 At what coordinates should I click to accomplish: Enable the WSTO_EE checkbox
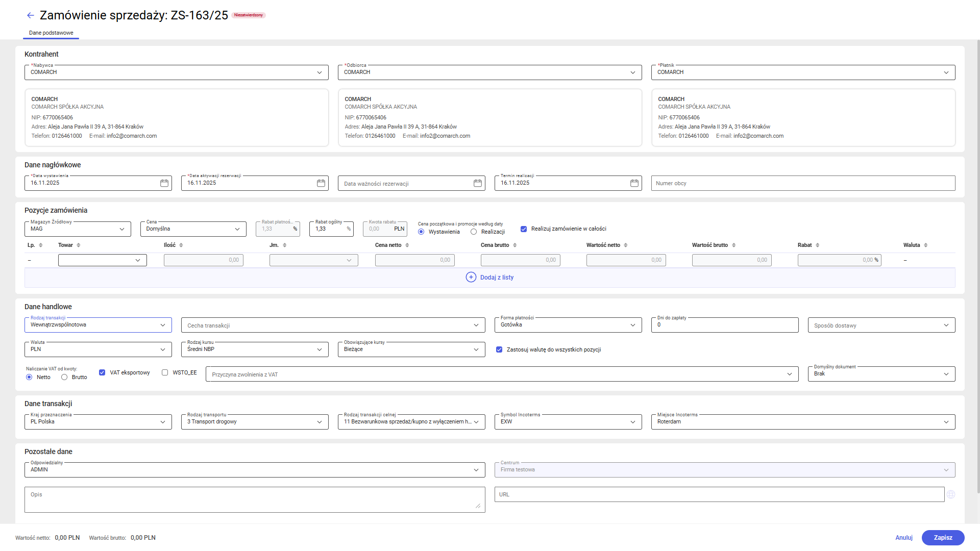tap(165, 372)
